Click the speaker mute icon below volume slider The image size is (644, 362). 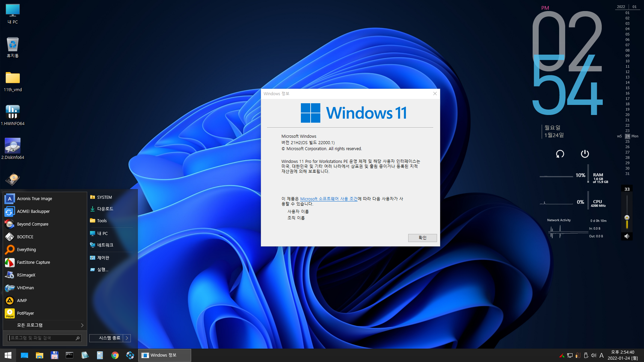click(627, 236)
